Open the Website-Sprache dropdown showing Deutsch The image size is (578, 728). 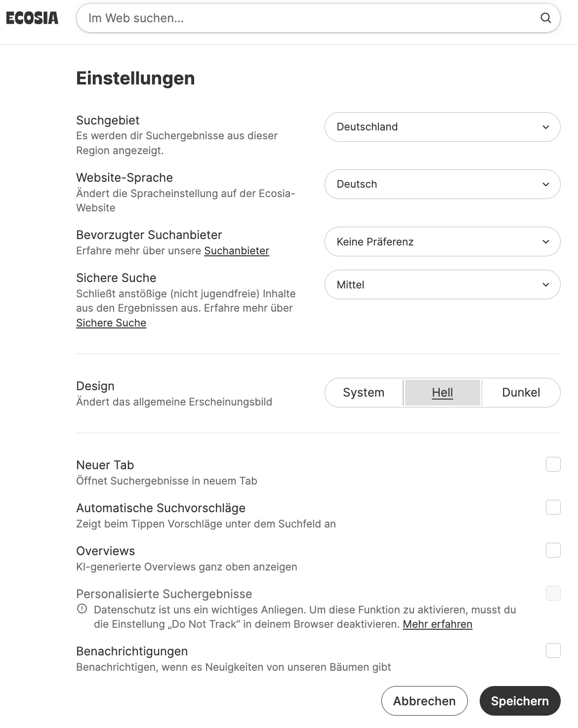[x=442, y=184]
